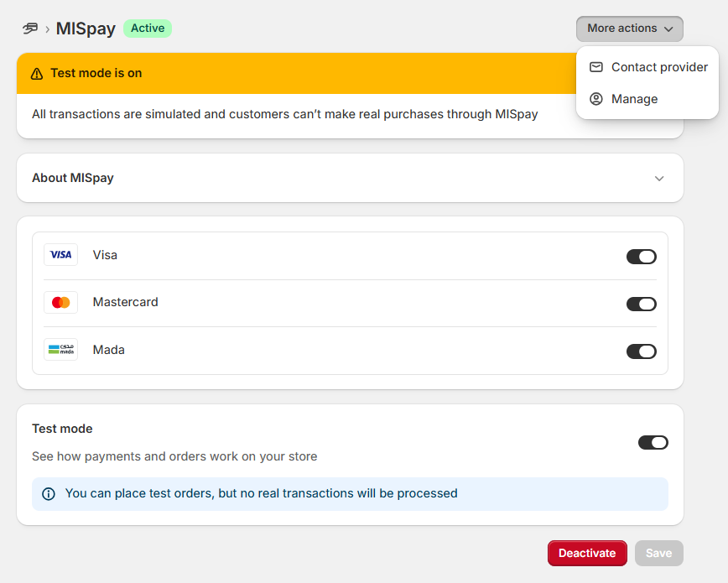Click the breadcrumb separator arrow

(47, 29)
